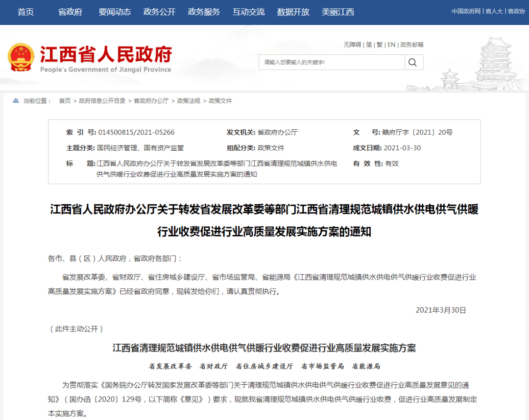Enable 无障碍 accessibility mode link
Viewport: 529px width, 420px height.
point(352,45)
